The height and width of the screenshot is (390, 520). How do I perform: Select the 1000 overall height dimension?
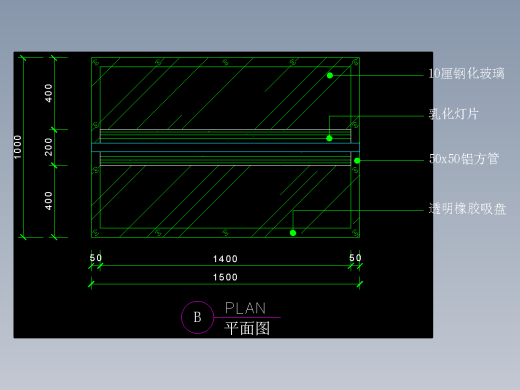click(17, 147)
